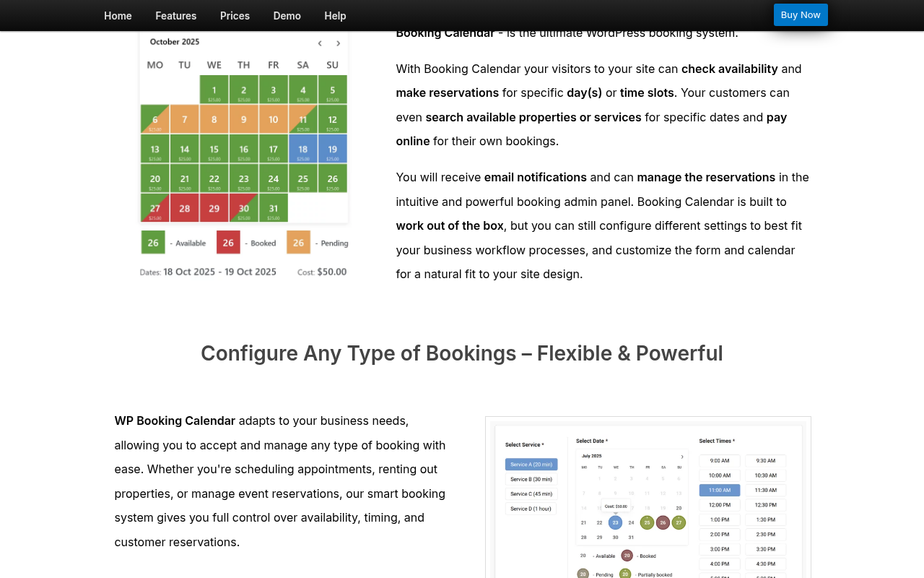The image size is (924, 578).
Task: Open the Demo page from navigation
Action: (287, 16)
